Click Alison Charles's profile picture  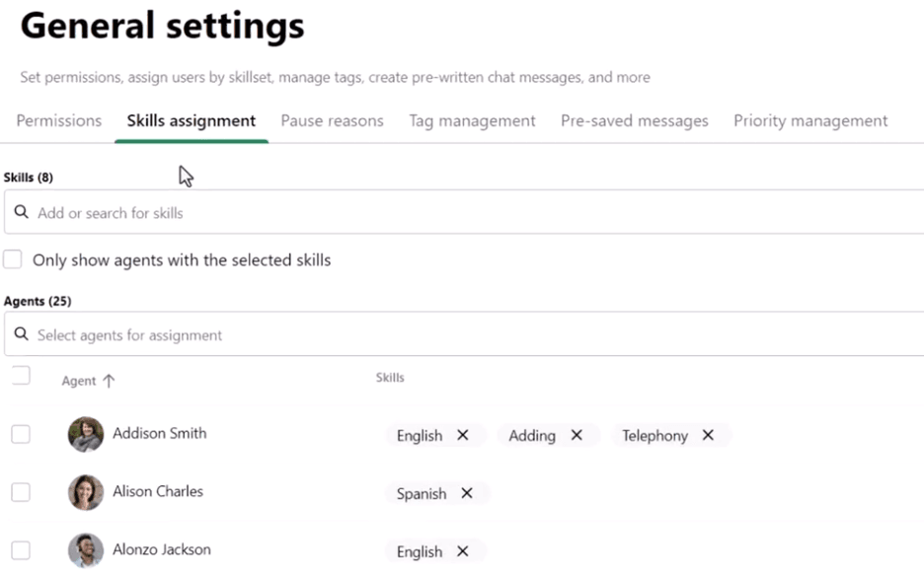85,492
